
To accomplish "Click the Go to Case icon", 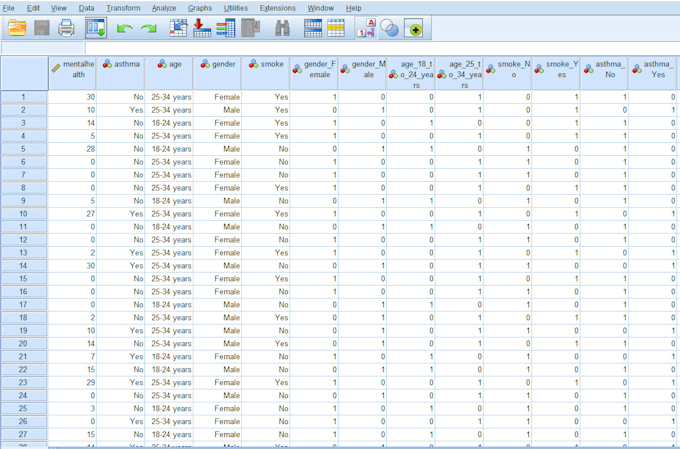I will 178,28.
